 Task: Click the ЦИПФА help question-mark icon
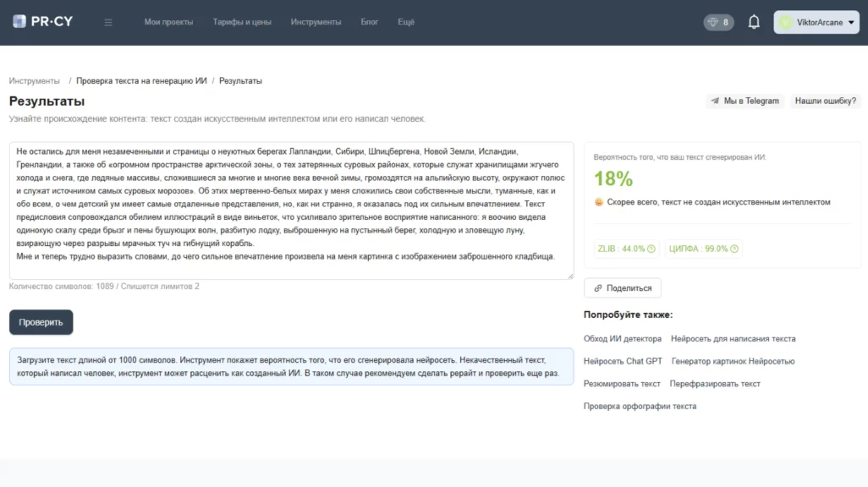coord(734,249)
